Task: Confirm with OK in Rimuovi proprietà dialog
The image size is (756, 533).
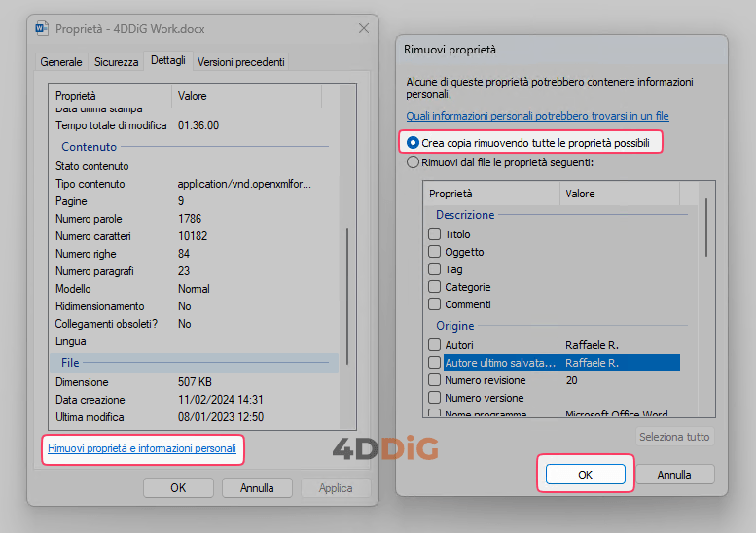Action: 586,475
